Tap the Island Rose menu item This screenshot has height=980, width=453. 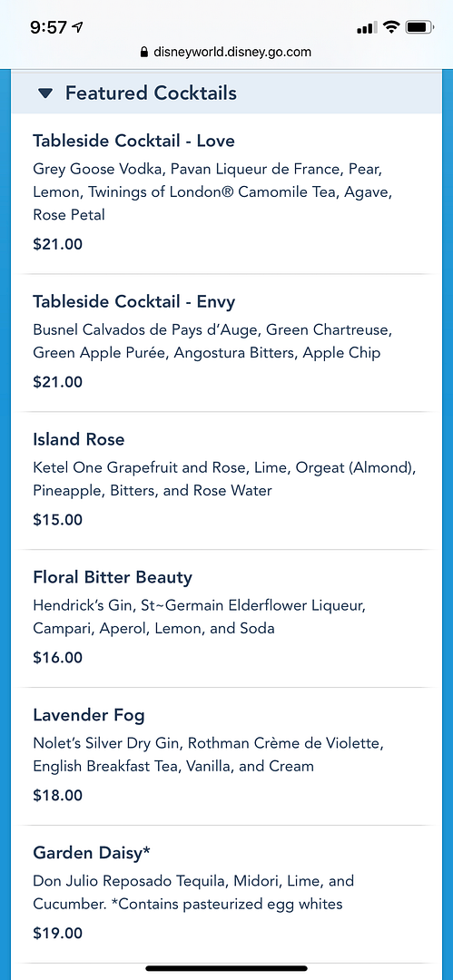pos(227,481)
